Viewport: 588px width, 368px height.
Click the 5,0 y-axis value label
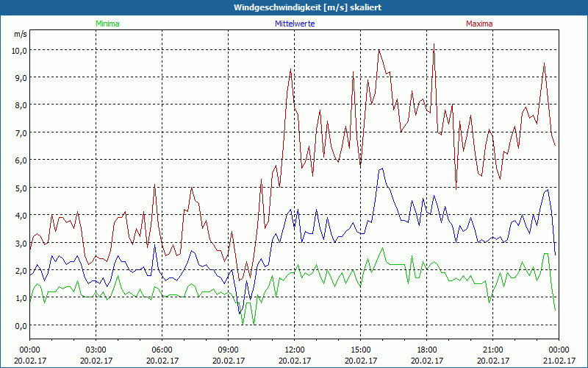[x=18, y=188]
